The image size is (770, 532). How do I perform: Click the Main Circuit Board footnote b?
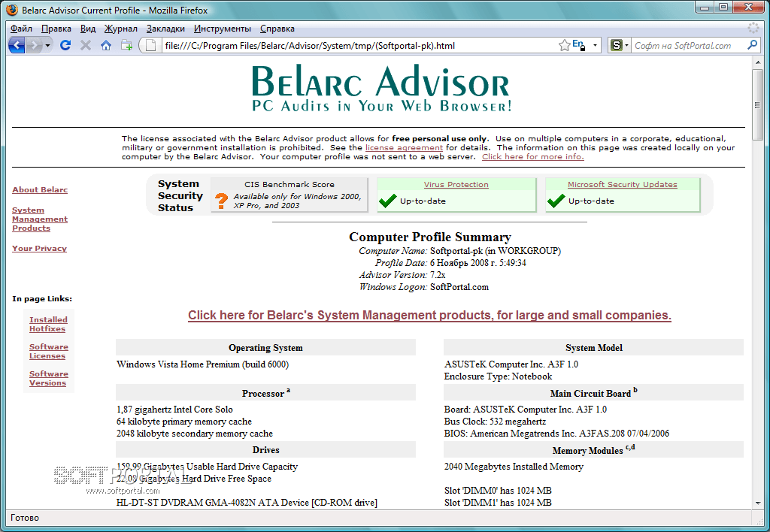635,390
